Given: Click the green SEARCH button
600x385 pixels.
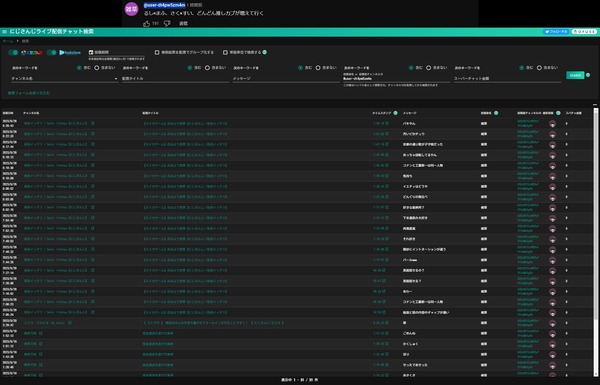Looking at the screenshot, I should click(575, 75).
